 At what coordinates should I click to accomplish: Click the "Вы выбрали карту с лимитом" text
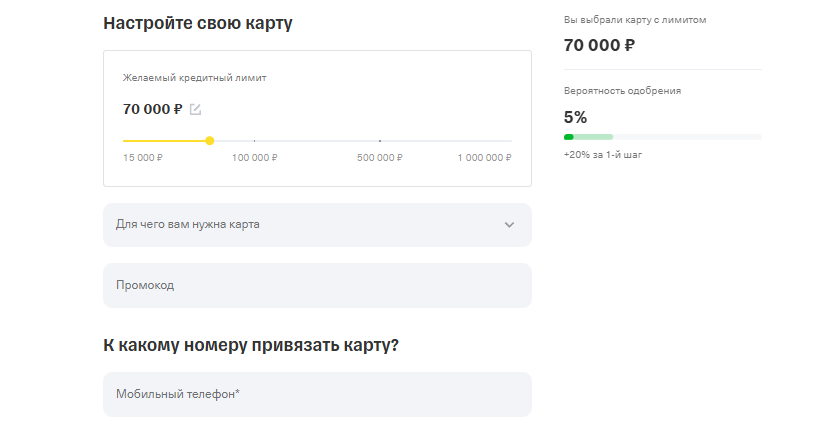pos(635,20)
